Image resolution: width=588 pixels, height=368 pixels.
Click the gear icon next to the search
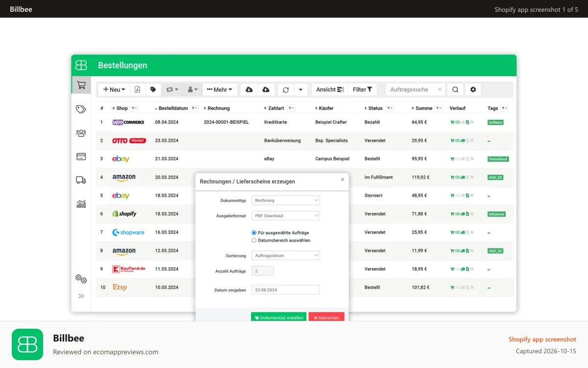[x=473, y=89]
